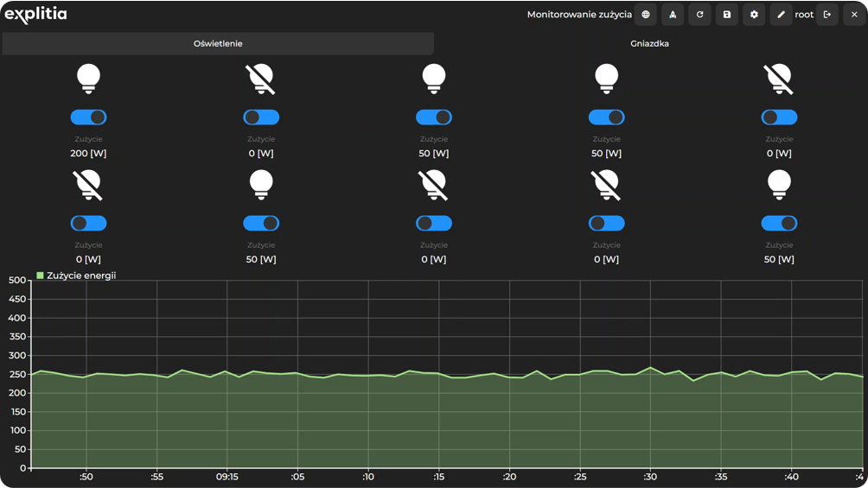This screenshot has height=488, width=868.
Task: Click the crossed-out bulb, bottom row fourth column
Action: tap(607, 185)
